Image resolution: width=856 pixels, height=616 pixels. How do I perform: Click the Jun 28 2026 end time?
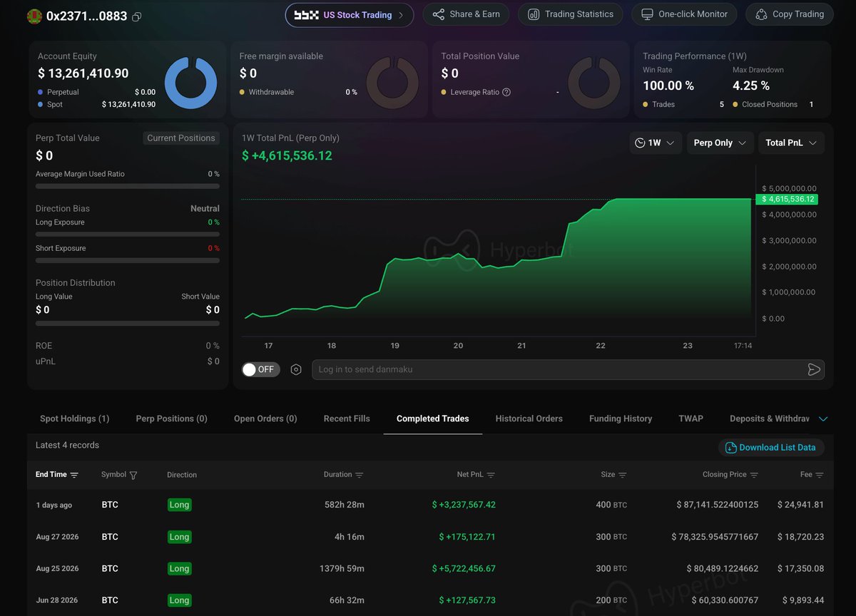coord(57,600)
